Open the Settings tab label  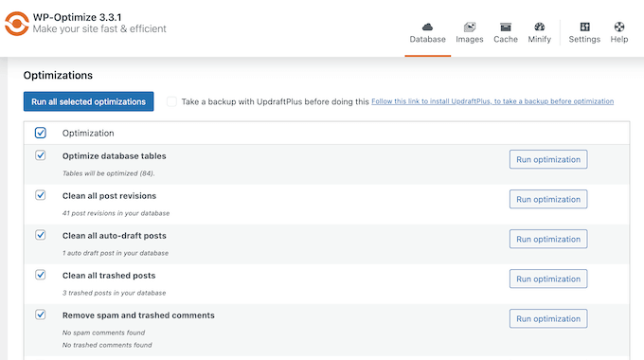coord(584,40)
